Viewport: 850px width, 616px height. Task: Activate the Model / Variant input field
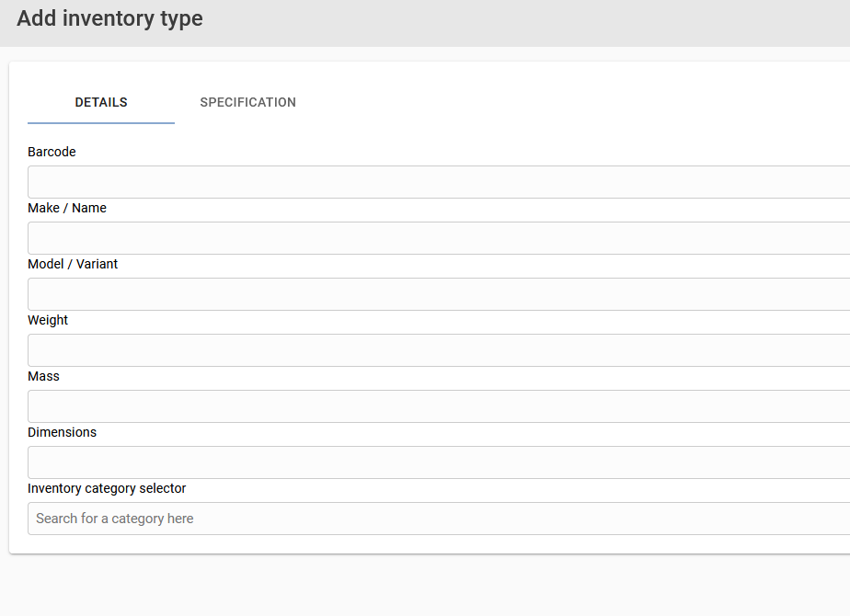click(x=439, y=294)
